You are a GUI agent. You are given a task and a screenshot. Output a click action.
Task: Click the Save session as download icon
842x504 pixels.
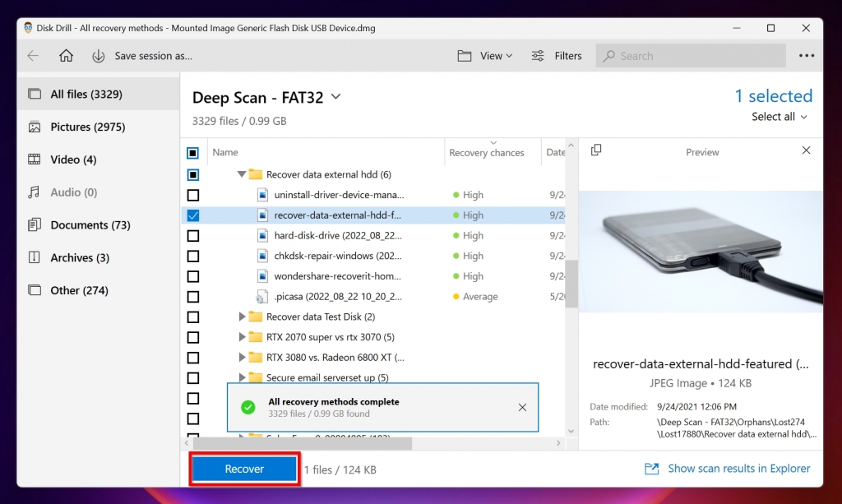point(99,56)
